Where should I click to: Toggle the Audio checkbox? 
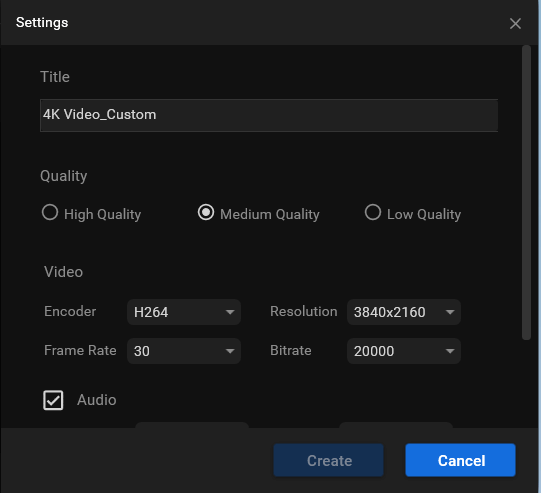coord(53,400)
